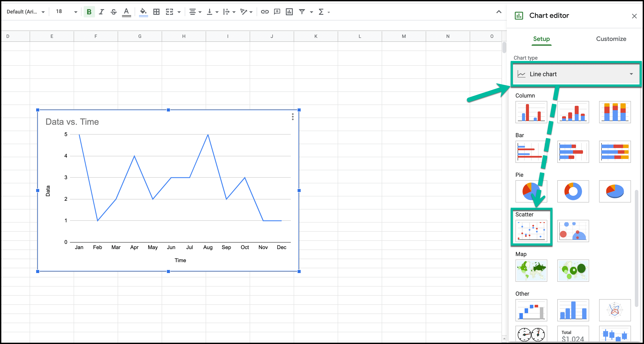Hide the toolbar with collapse chevron
The image size is (644, 344).
coord(499,12)
